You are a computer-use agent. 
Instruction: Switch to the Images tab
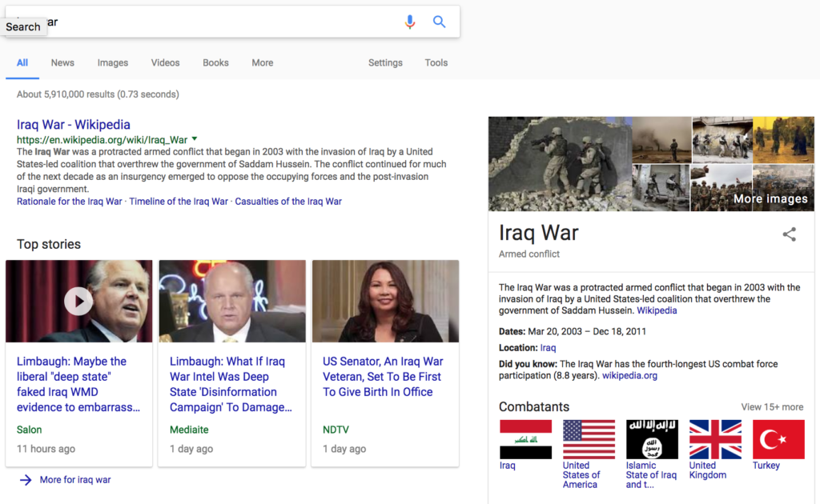click(x=112, y=62)
